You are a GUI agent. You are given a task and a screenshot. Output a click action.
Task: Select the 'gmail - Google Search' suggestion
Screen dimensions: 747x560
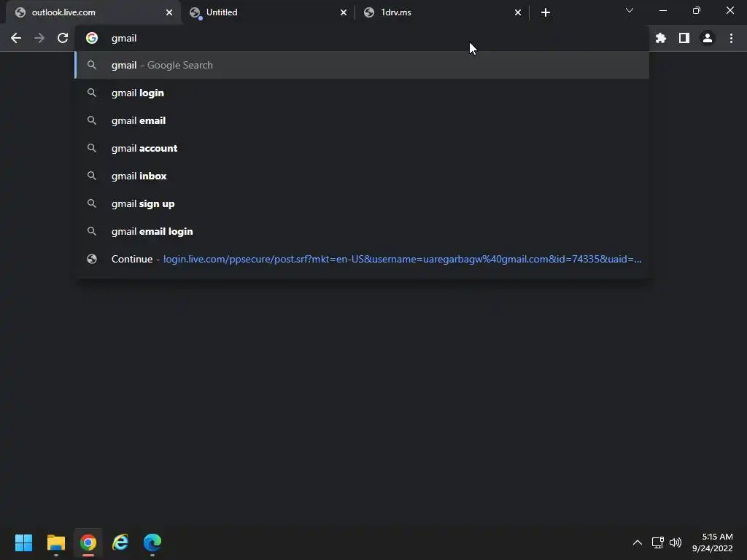pos(362,65)
